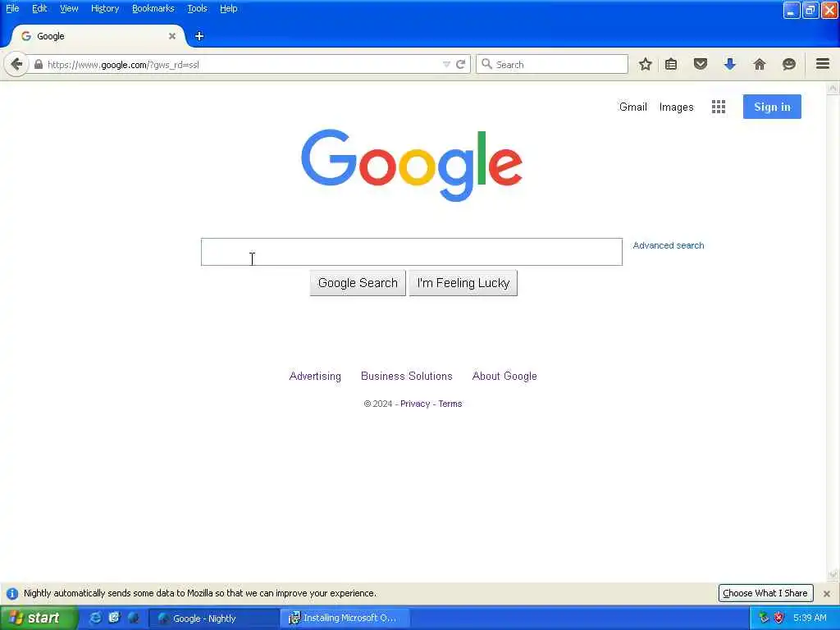Click scrollbar down arrow
This screenshot has width=840, height=630.
(x=833, y=575)
